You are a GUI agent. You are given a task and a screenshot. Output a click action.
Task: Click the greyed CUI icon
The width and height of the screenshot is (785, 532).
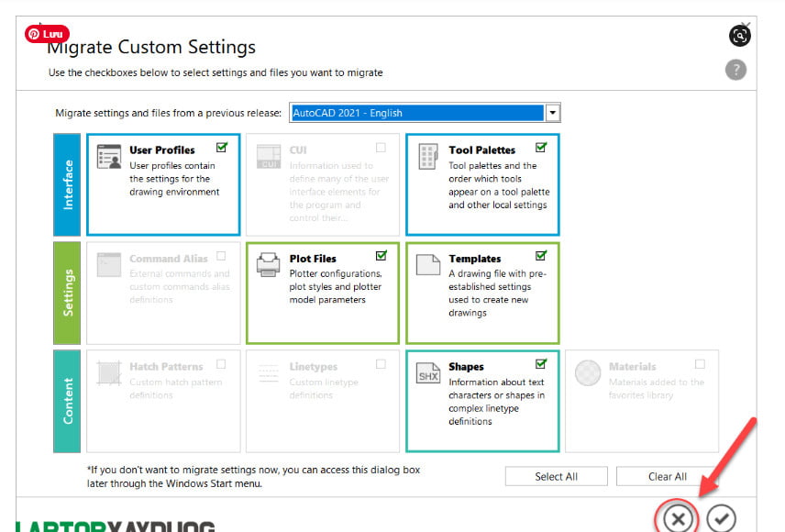[269, 156]
